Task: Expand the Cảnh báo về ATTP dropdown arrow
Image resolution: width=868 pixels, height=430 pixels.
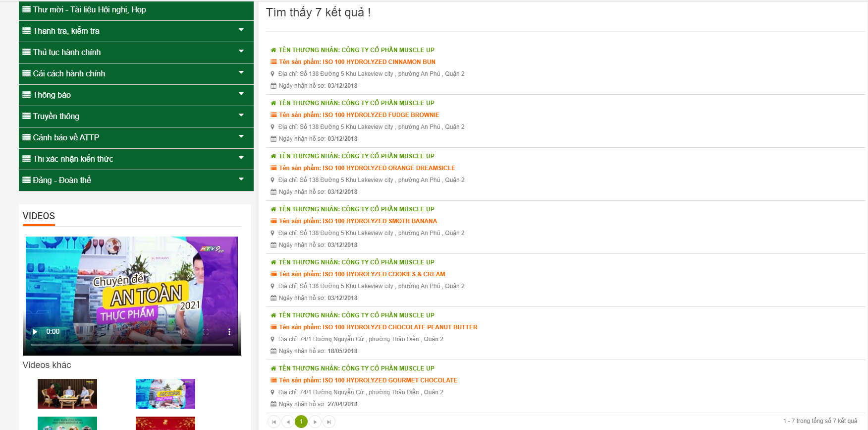Action: point(241,137)
